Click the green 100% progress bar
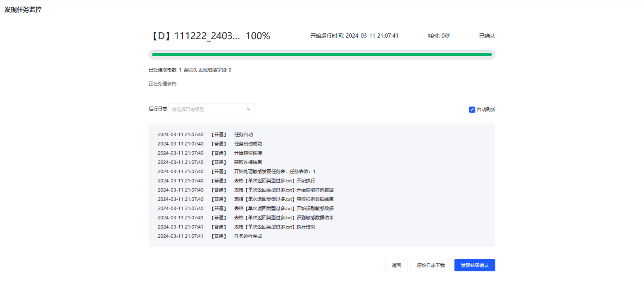Screen dimensions: 644x295 (322, 55)
